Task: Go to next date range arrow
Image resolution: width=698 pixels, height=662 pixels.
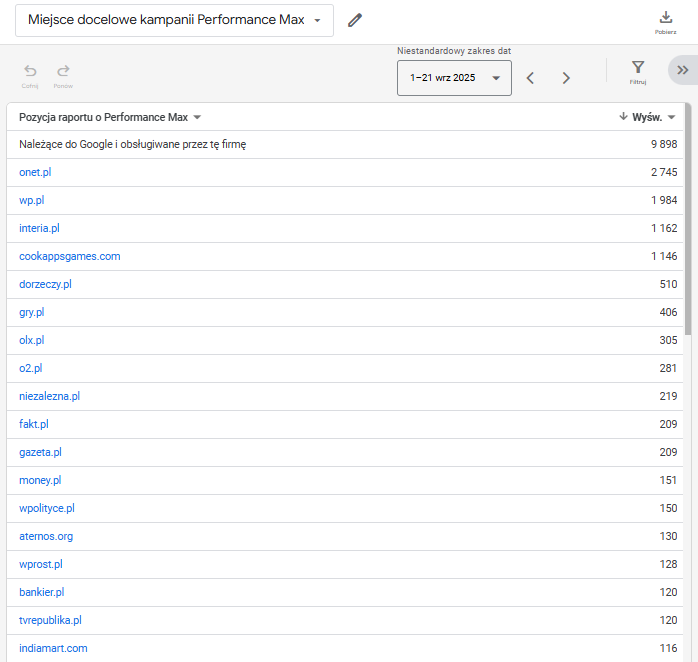Action: [x=566, y=78]
